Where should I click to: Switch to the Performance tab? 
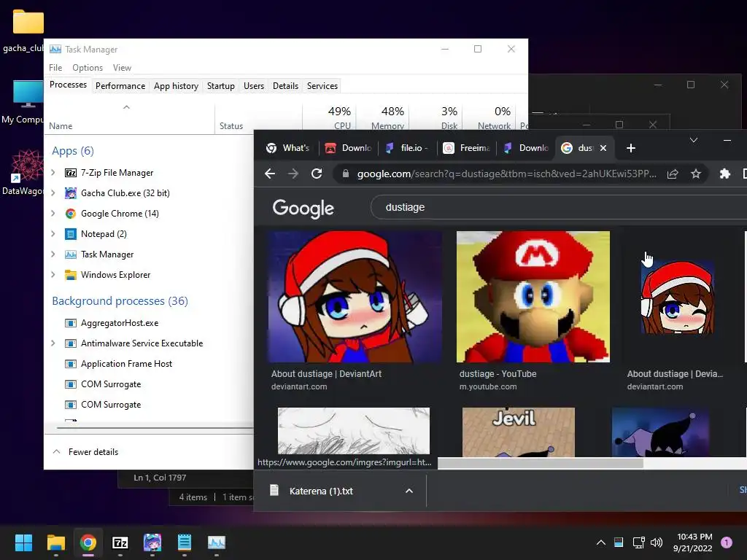(x=120, y=86)
